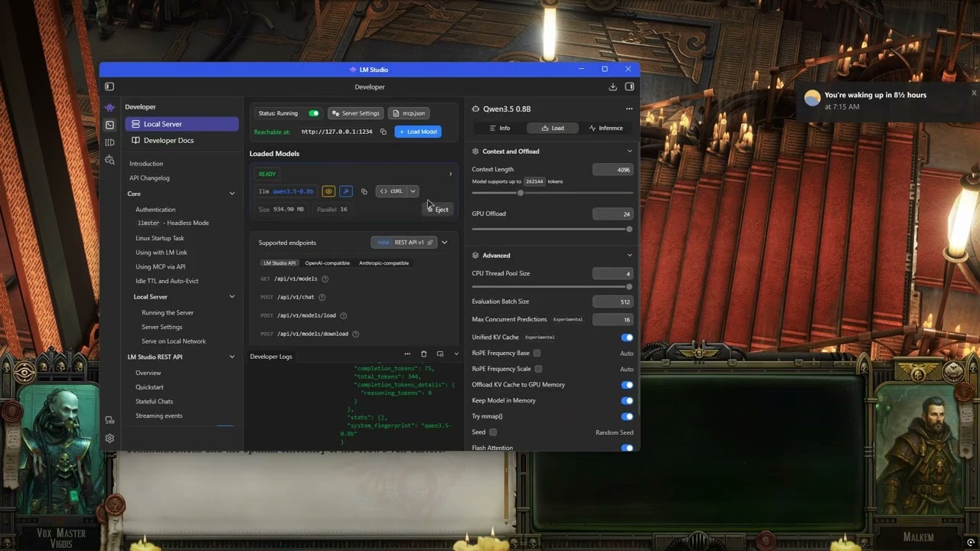Click the Load Model button
Image resolution: width=980 pixels, height=551 pixels.
(x=418, y=132)
